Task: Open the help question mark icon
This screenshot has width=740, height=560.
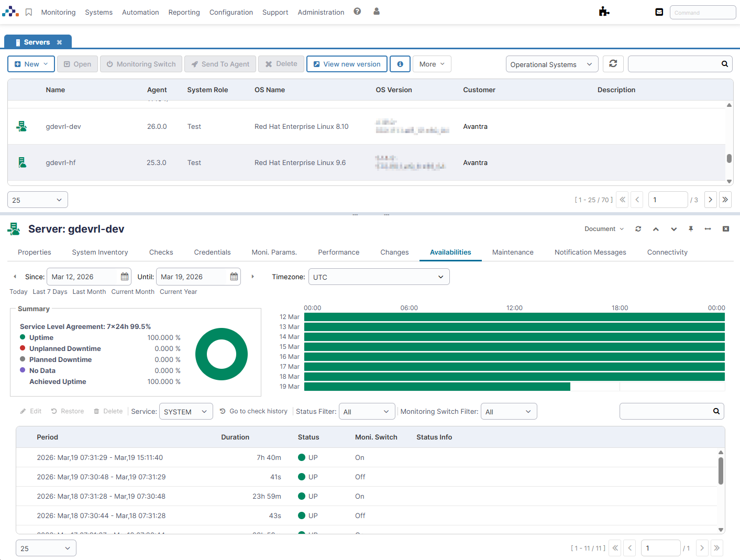Action: point(357,12)
